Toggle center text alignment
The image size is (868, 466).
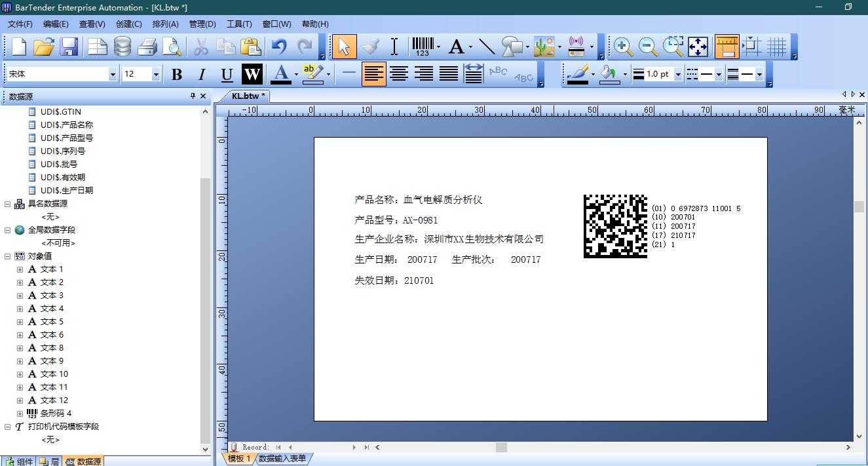[399, 74]
